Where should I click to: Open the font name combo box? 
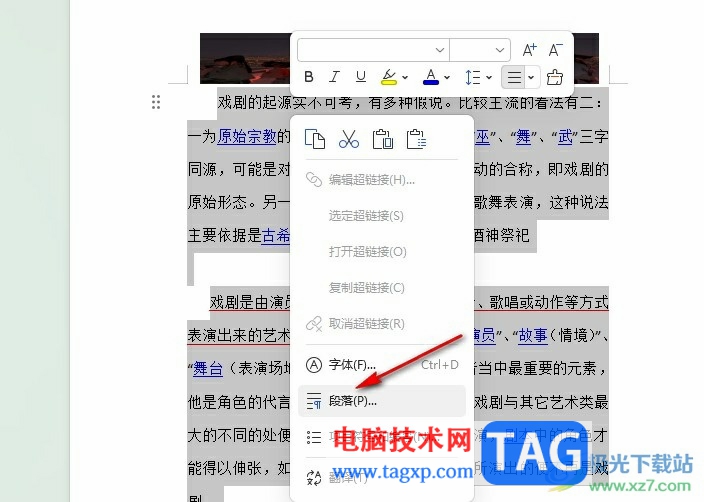(374, 50)
